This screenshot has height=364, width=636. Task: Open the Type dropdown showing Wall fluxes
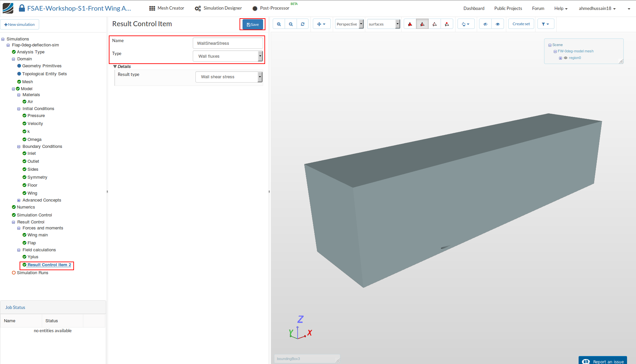click(228, 56)
